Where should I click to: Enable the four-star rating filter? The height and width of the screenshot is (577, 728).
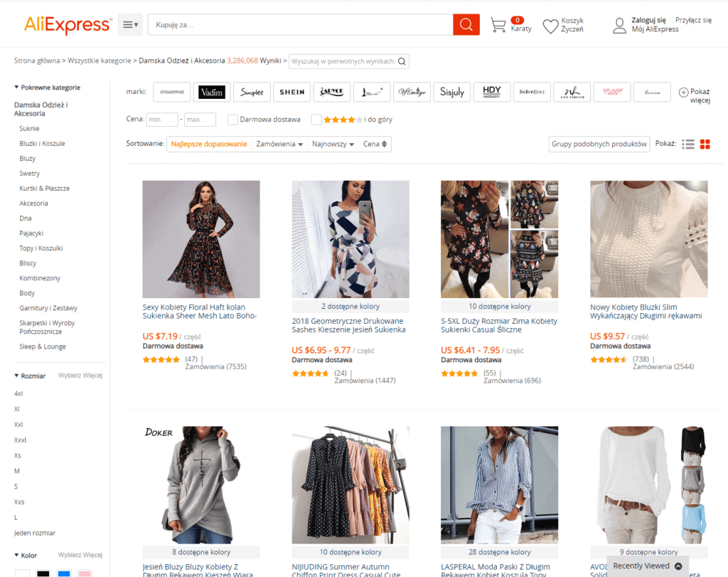tap(316, 119)
